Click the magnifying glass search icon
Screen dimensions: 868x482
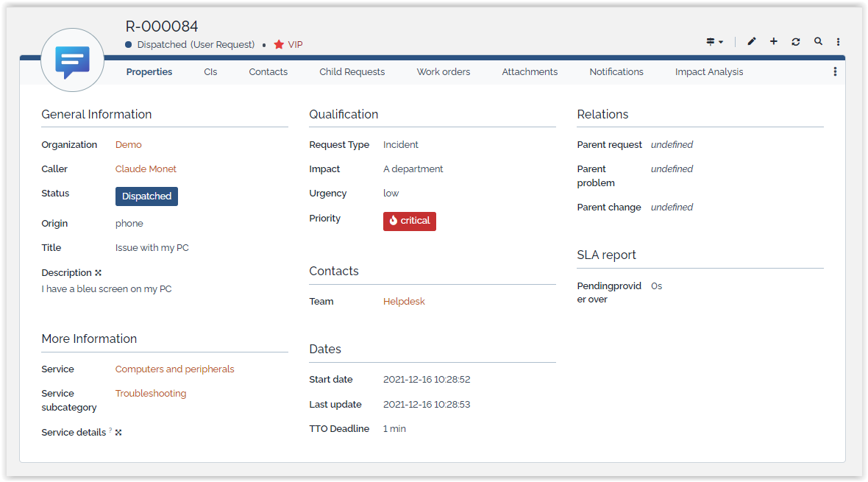click(x=817, y=42)
